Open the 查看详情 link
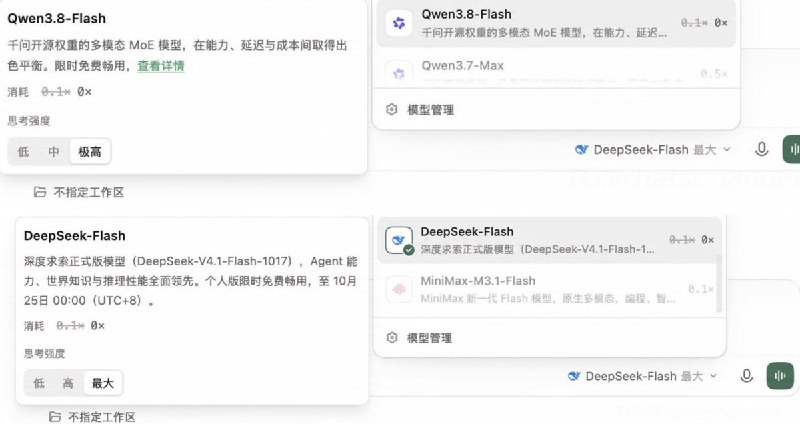800x424 pixels. point(161,66)
